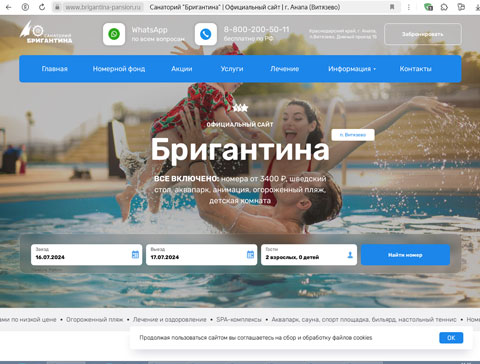Open the green shield extension icon

(428, 7)
